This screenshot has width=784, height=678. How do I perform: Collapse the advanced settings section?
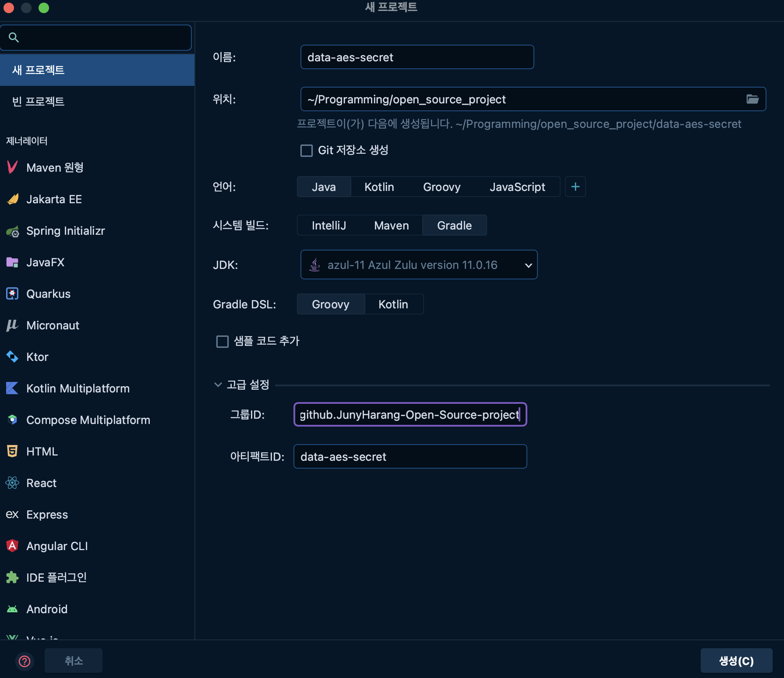[218, 385]
